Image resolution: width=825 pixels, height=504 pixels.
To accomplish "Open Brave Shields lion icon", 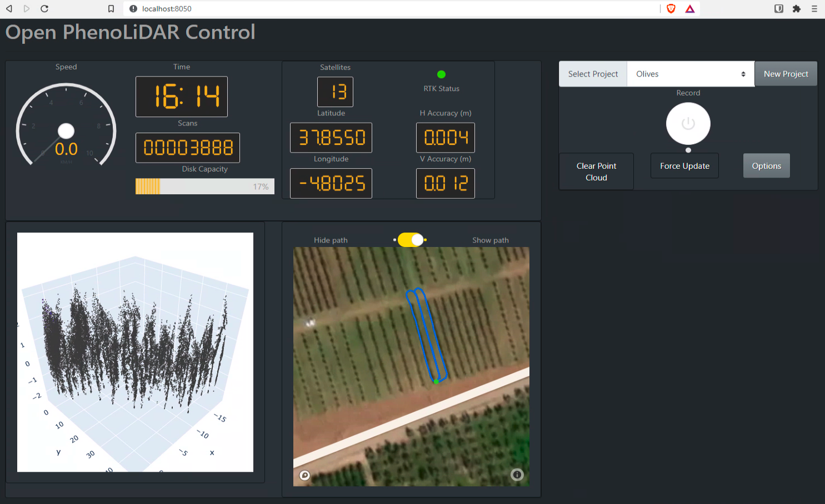I will (671, 9).
